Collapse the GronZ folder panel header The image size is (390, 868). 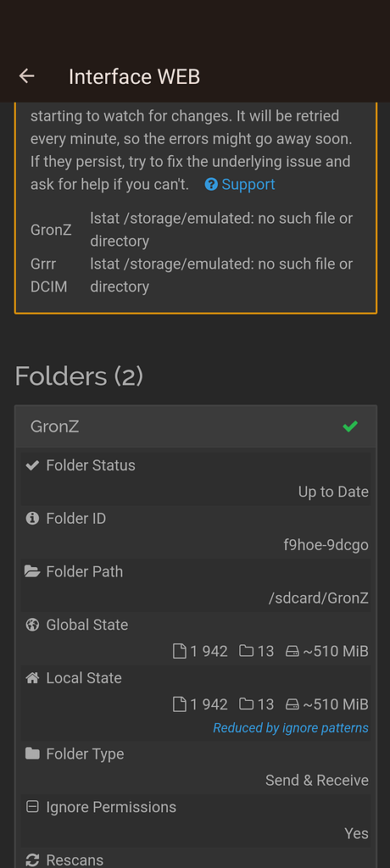pos(196,427)
